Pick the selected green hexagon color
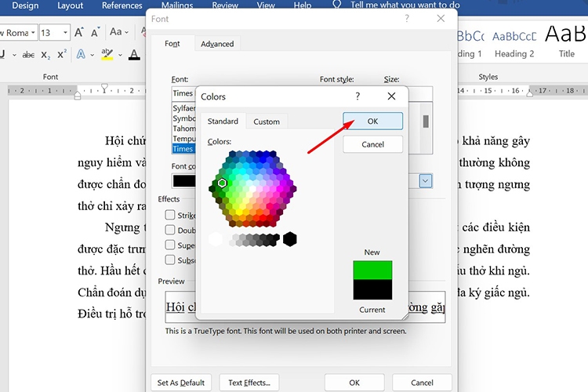 point(222,183)
